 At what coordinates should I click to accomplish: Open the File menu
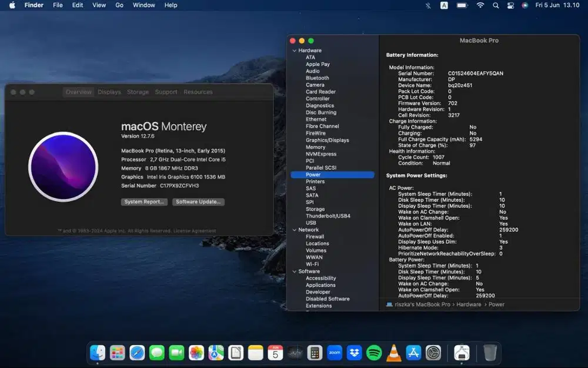click(x=58, y=5)
